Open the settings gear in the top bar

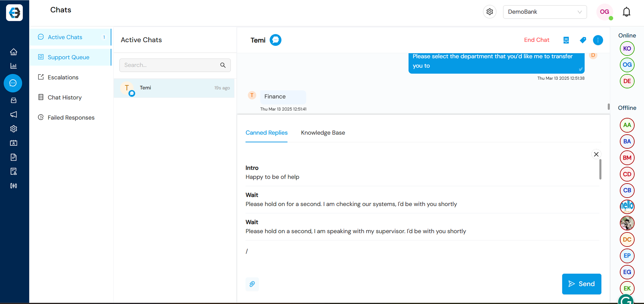(489, 12)
